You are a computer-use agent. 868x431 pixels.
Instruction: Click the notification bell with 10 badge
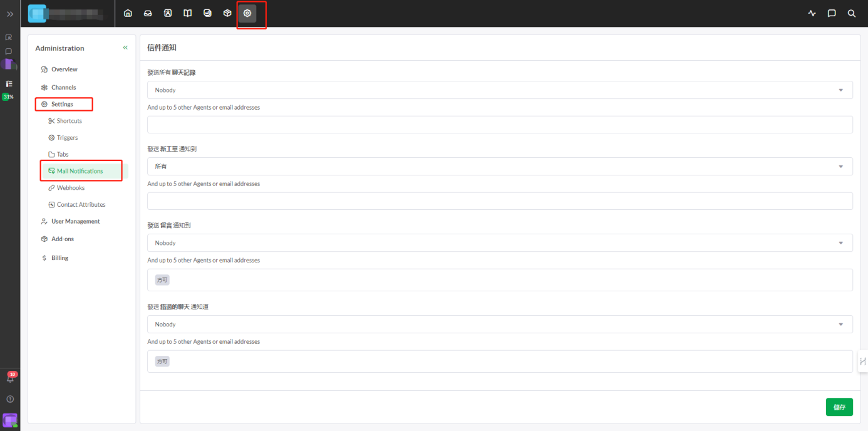click(x=10, y=378)
